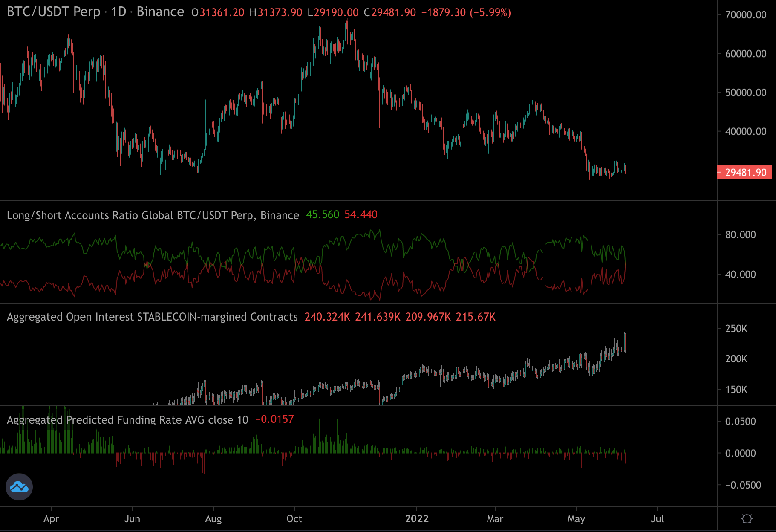Click the red 54.440 short ratio value
This screenshot has width=776, height=532.
(x=361, y=215)
